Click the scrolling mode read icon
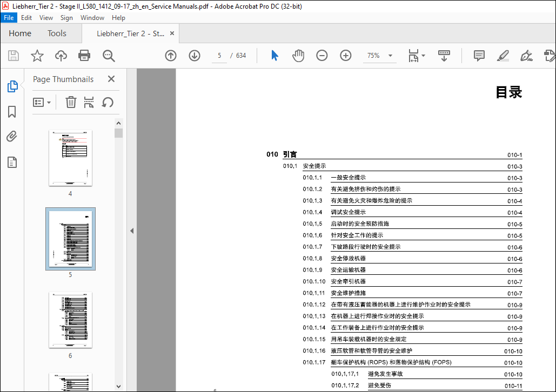Screen dimensions: 556x392 pyautogui.click(x=444, y=56)
